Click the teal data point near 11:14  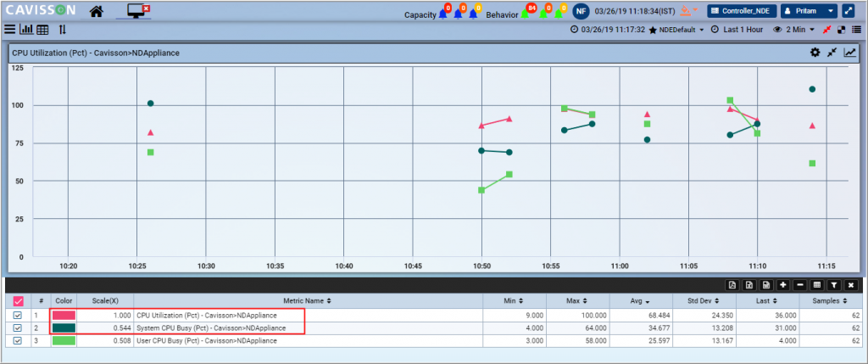[812, 89]
